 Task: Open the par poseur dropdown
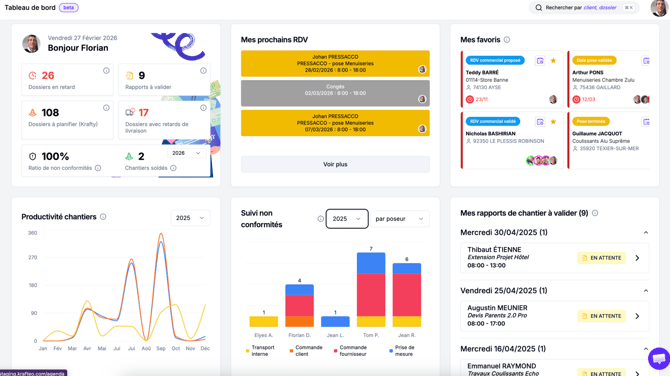(x=400, y=219)
